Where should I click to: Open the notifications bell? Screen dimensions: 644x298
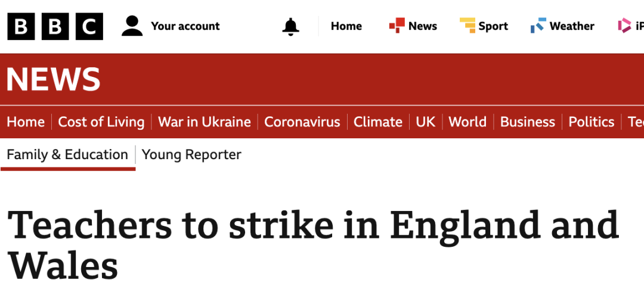290,27
